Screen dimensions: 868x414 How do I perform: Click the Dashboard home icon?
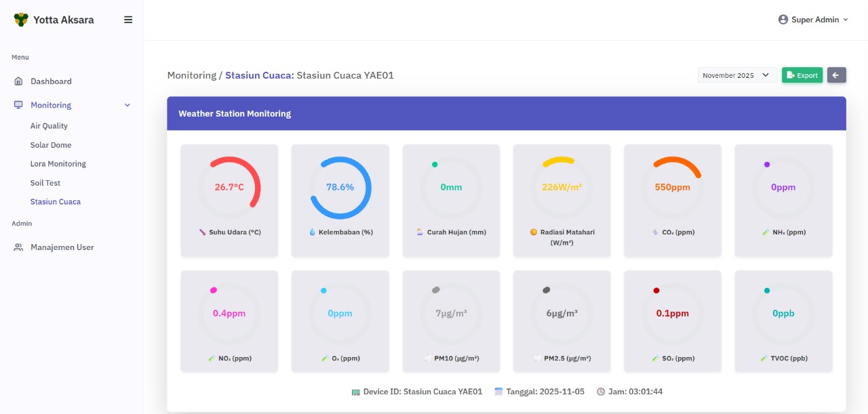point(18,81)
